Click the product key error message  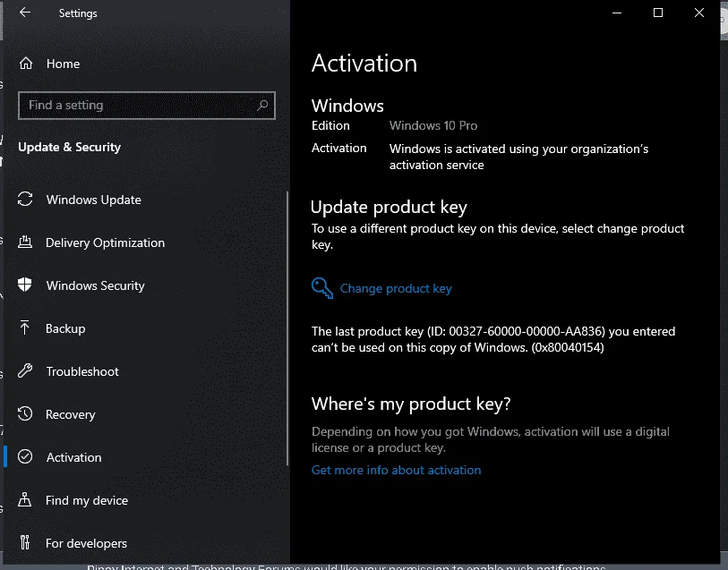(x=493, y=339)
